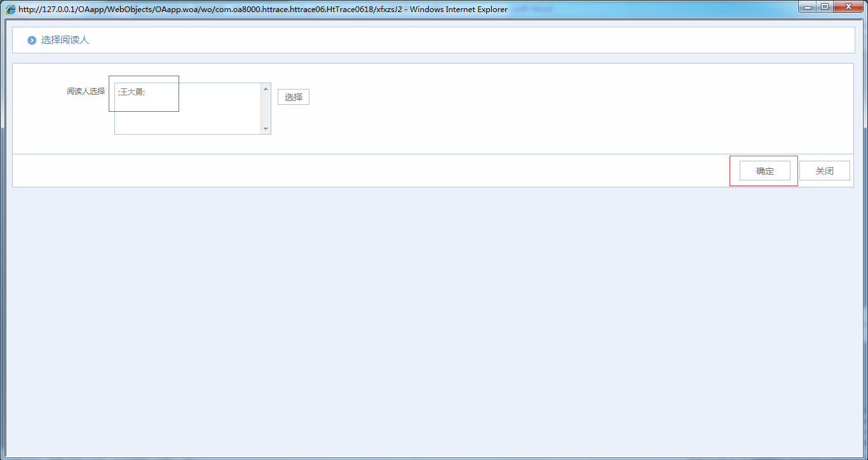868x460 pixels.
Task: Click the Internet Explorer logo in title bar
Action: [11, 10]
